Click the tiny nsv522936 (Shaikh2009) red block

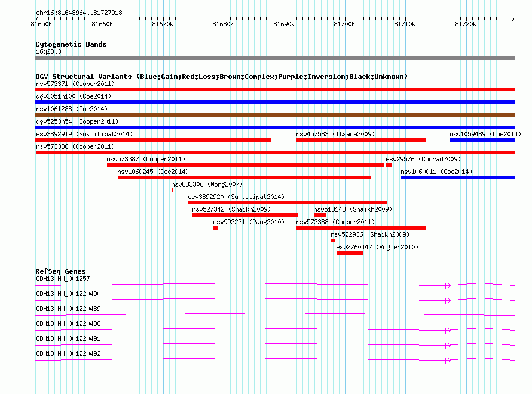[333, 240]
